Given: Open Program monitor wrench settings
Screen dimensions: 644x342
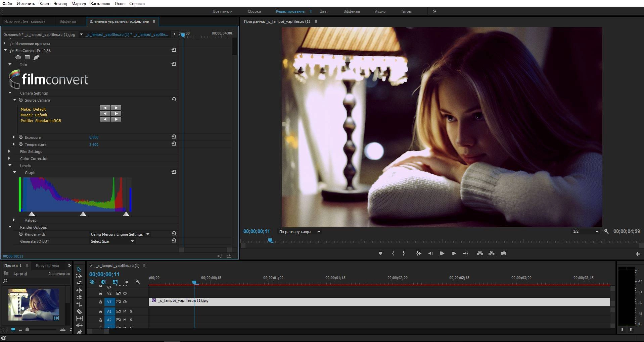Looking at the screenshot, I should pyautogui.click(x=606, y=231).
